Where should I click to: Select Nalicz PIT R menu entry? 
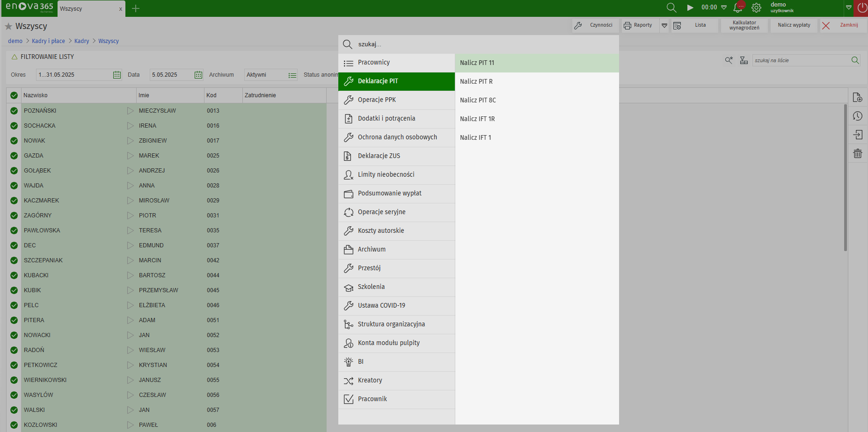476,81
